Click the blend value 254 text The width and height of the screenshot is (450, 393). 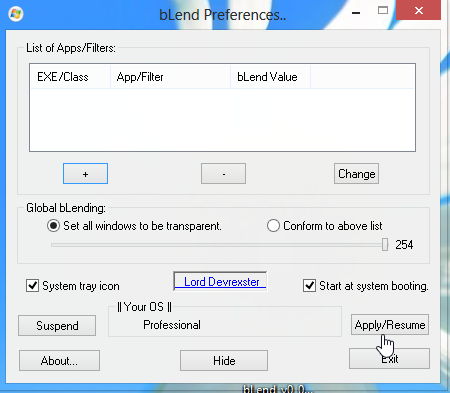(x=404, y=245)
